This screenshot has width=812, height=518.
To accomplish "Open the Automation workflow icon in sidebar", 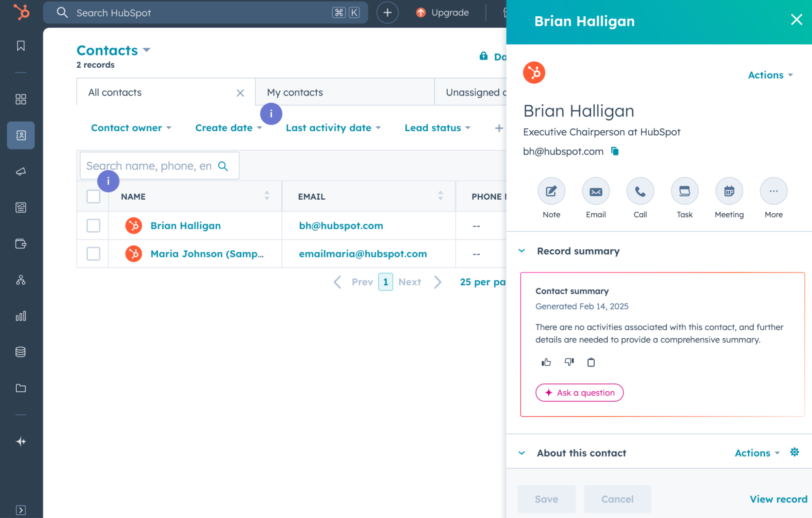I will click(21, 280).
